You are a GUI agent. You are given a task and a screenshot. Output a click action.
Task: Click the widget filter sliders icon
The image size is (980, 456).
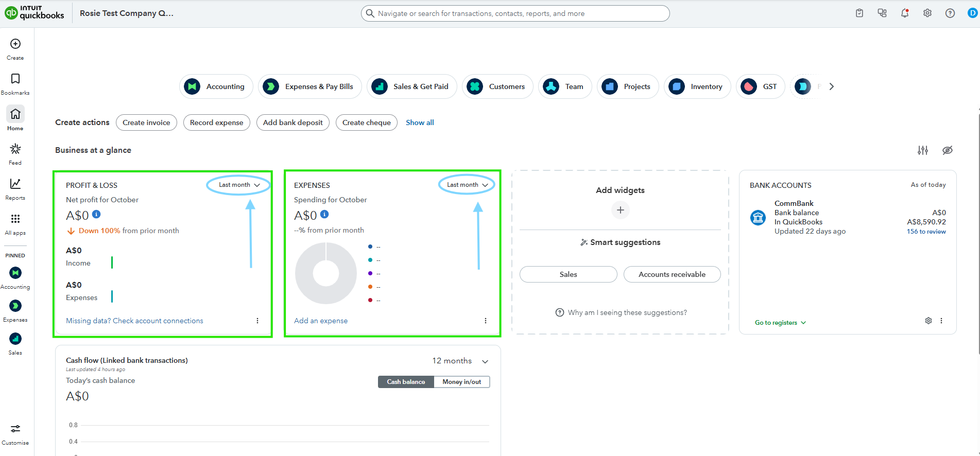click(922, 150)
